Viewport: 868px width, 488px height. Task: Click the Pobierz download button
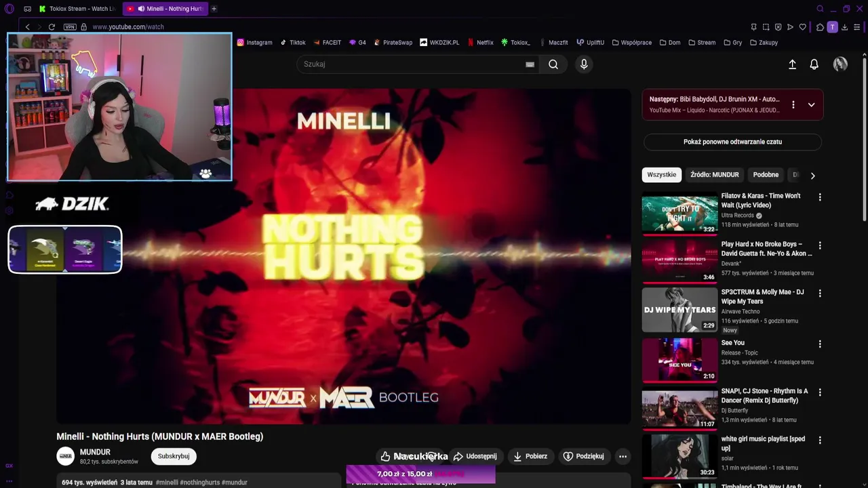[530, 456]
